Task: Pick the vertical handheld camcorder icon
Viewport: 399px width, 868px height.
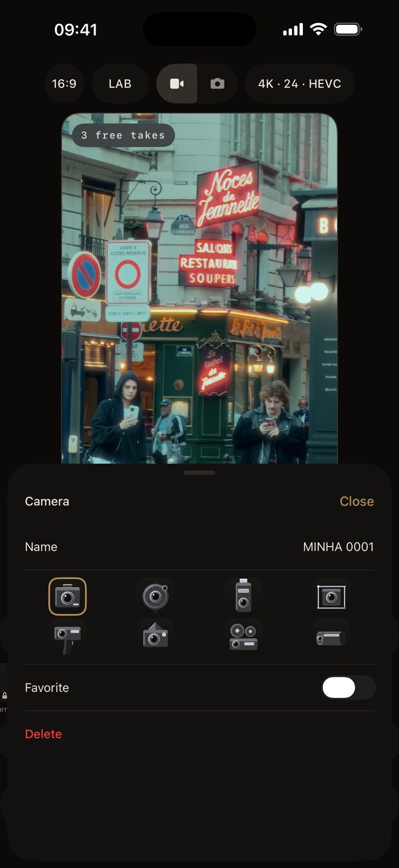Action: [244, 596]
